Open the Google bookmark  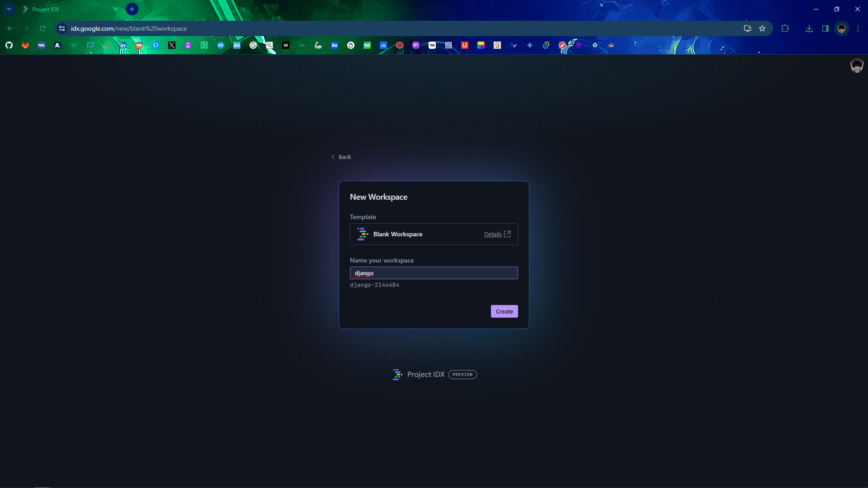click(253, 45)
